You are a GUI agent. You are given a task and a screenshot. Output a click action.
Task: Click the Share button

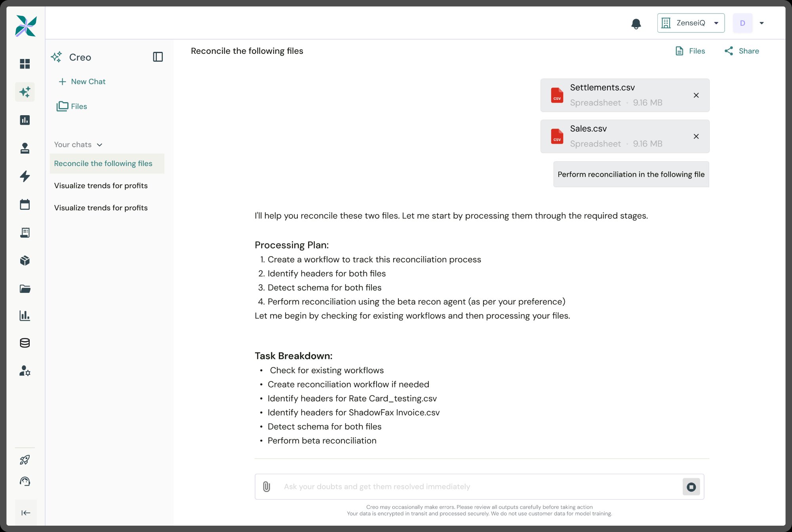click(742, 51)
